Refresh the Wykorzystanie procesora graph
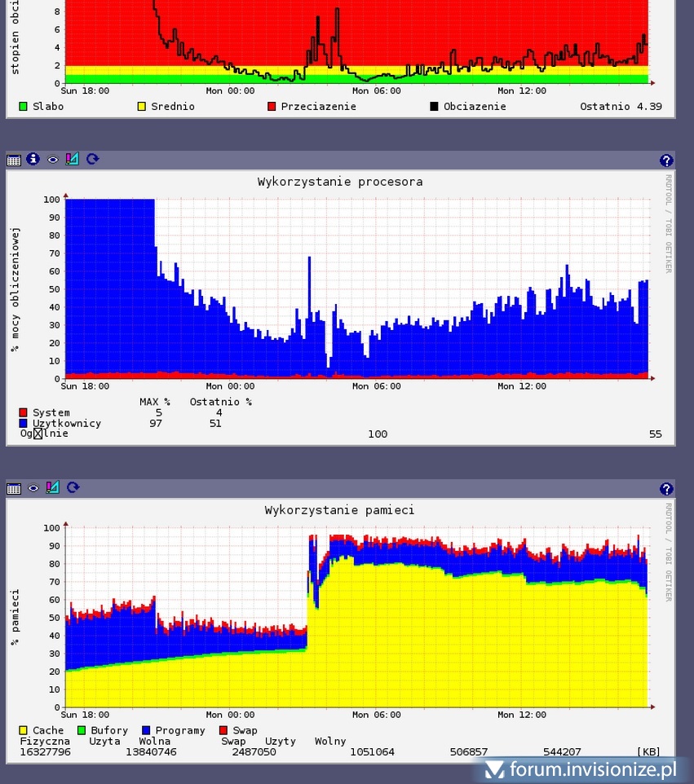 [92, 160]
